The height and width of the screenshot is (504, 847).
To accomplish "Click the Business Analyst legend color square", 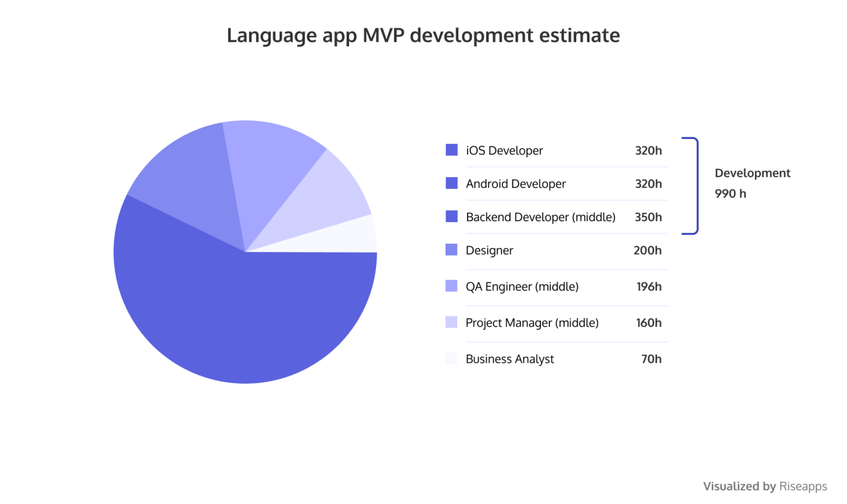I will (x=451, y=358).
